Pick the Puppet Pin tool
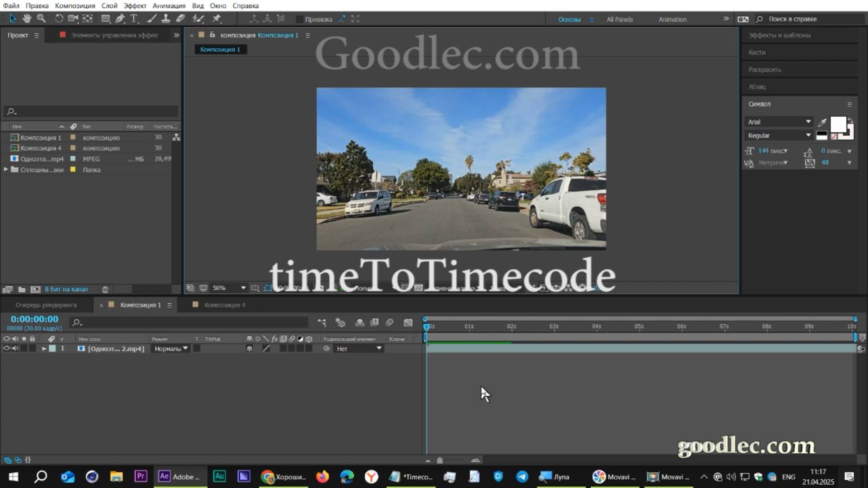This screenshot has height=488, width=868. click(x=217, y=18)
